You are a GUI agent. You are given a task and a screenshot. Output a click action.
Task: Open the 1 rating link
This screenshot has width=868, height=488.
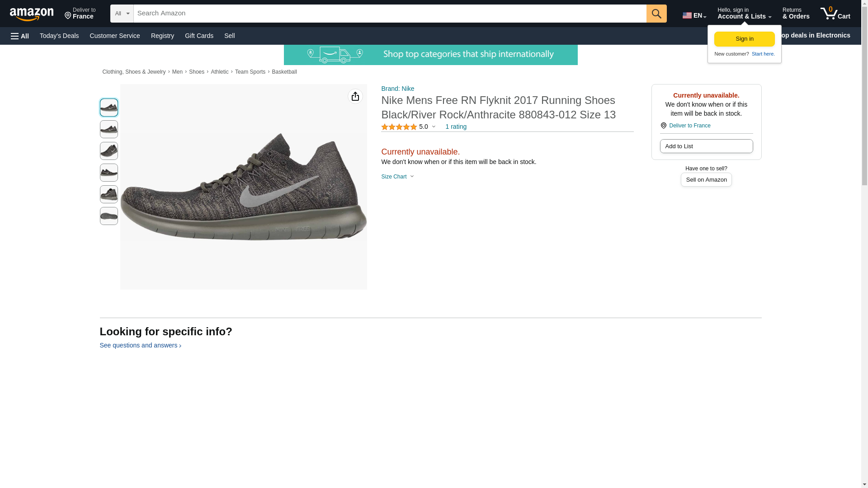pyautogui.click(x=456, y=127)
